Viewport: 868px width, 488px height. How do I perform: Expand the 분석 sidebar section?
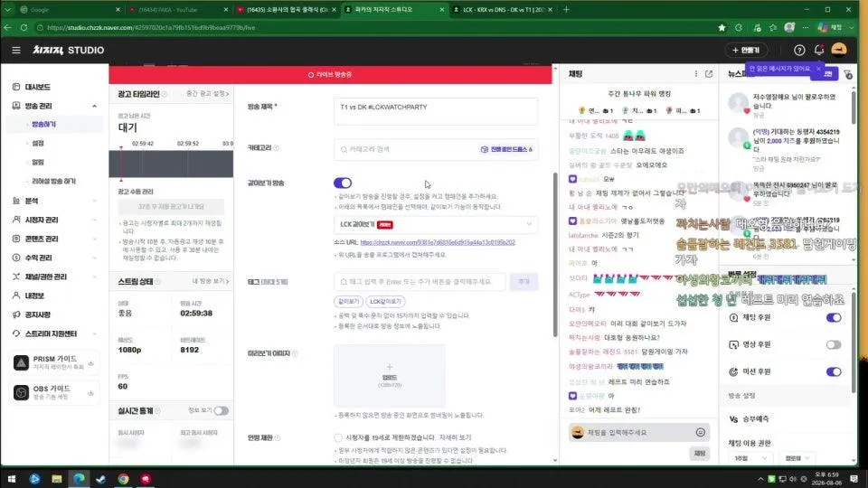[x=95, y=201]
